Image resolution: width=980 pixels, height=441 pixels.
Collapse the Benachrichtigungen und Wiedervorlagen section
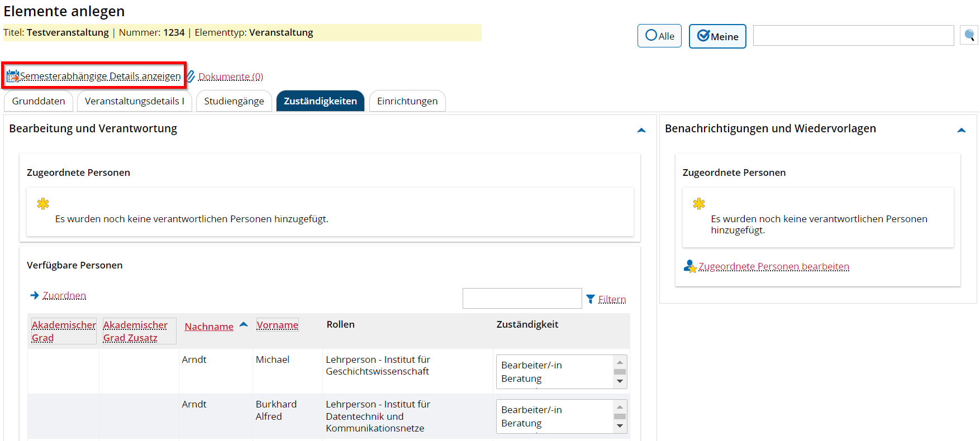(962, 130)
